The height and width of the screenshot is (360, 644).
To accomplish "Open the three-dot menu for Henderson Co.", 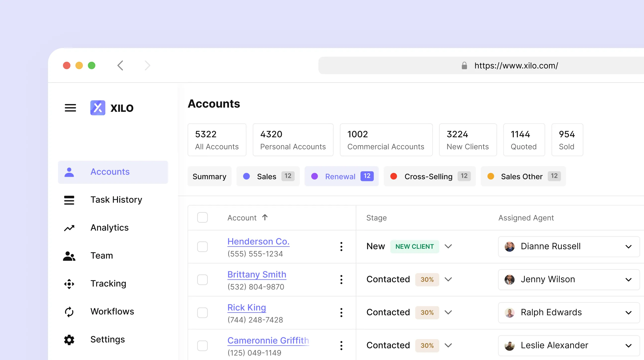I will click(x=341, y=246).
